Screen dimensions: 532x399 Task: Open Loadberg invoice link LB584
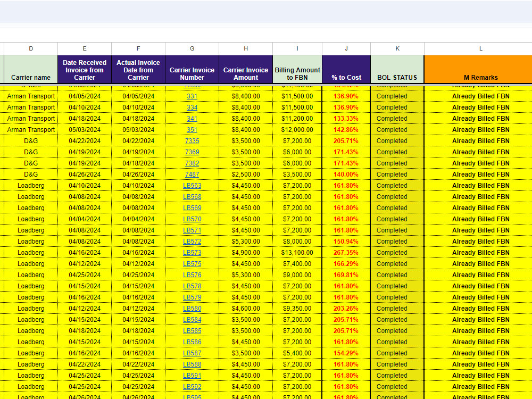[192, 320]
